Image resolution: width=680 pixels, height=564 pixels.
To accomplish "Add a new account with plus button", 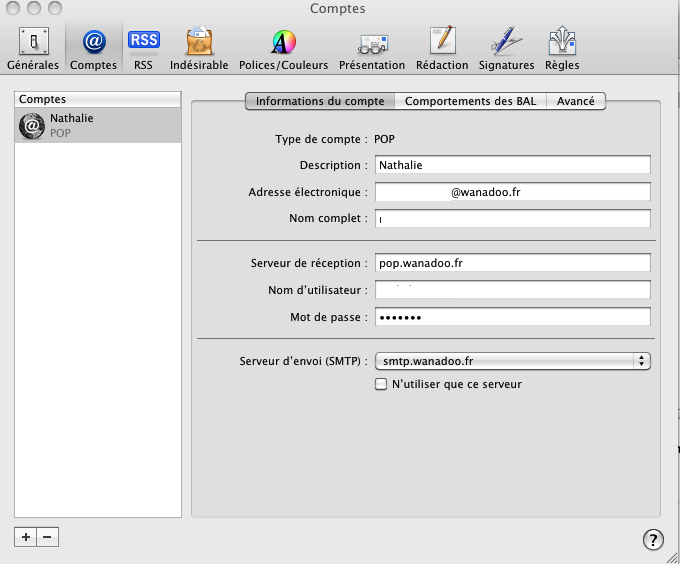I will [x=26, y=537].
